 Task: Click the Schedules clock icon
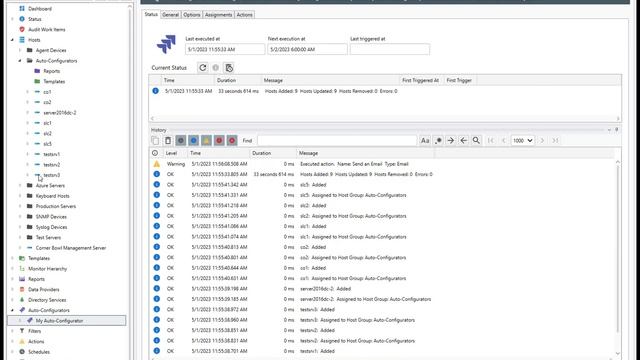click(22, 352)
